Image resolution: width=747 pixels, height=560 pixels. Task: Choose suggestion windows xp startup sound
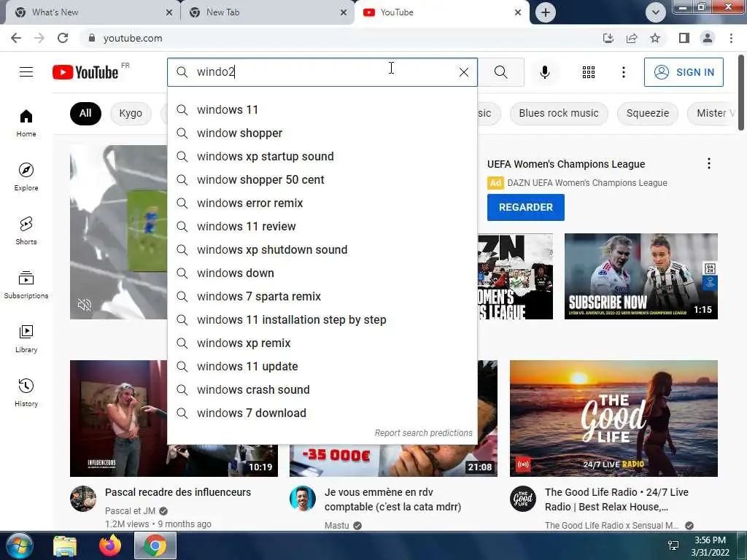[x=322, y=156]
